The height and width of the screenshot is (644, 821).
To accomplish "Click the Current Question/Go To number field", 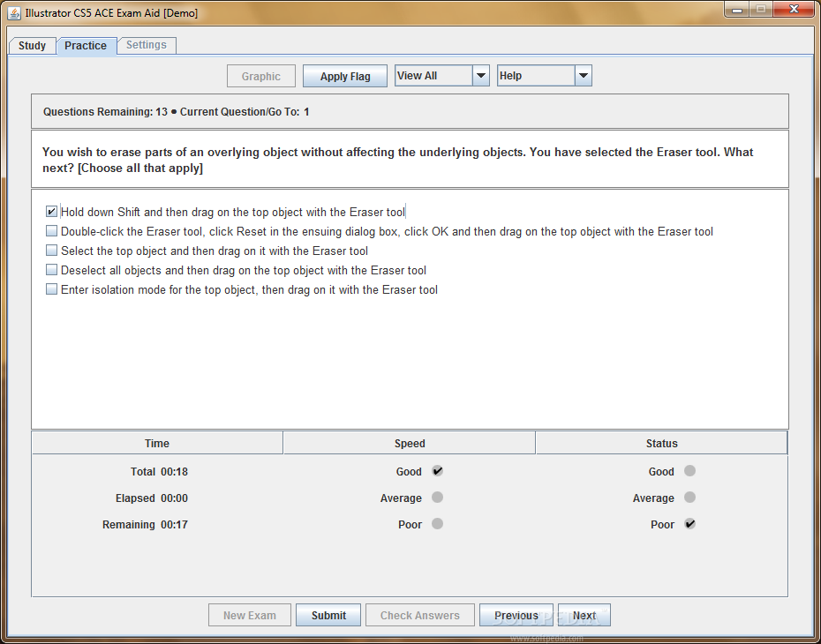I will coord(307,112).
